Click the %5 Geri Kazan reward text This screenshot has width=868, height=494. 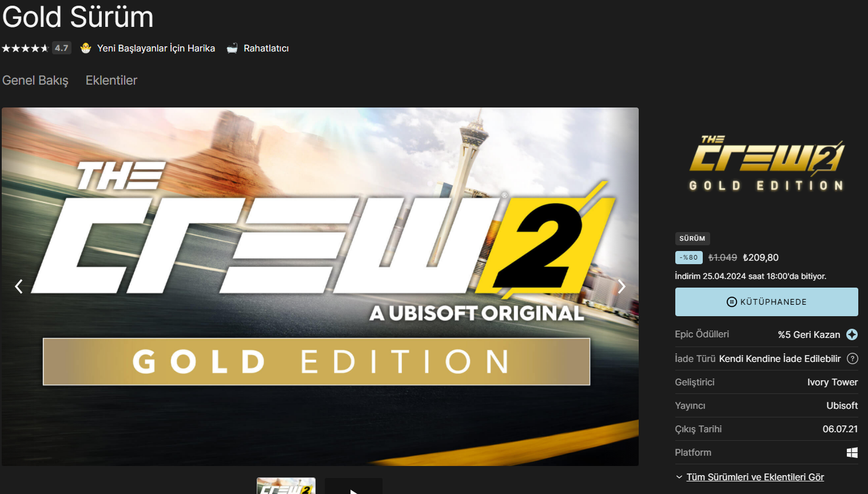click(x=809, y=334)
